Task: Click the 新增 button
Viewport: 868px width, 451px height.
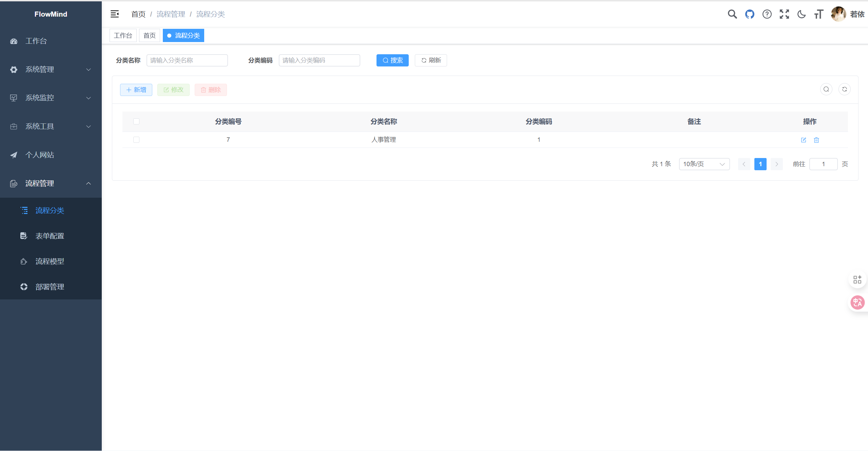Action: tap(136, 90)
